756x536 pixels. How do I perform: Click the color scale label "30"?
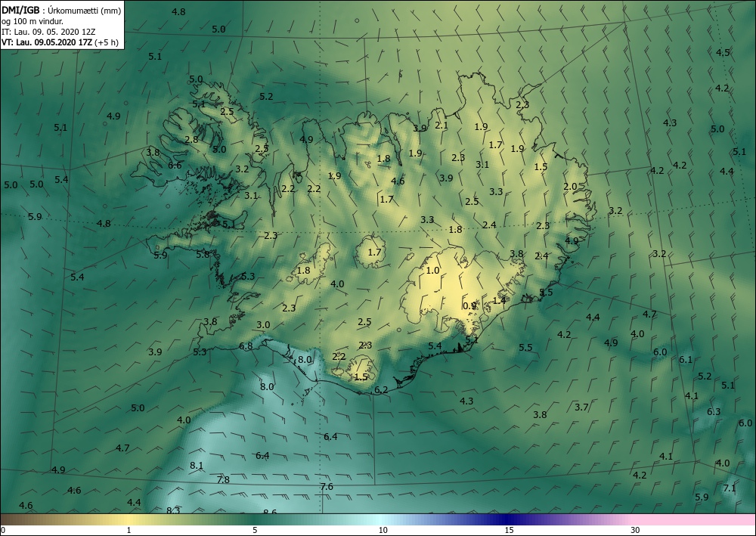click(636, 530)
